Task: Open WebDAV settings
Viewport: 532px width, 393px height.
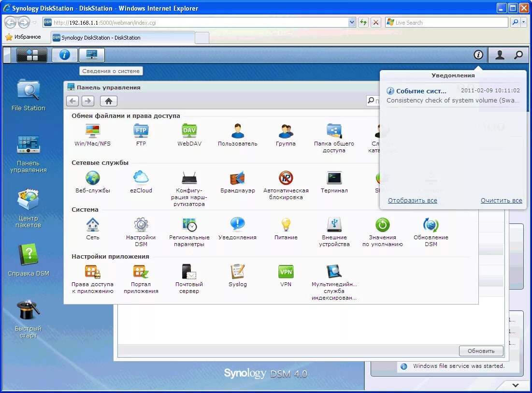Action: pyautogui.click(x=189, y=135)
